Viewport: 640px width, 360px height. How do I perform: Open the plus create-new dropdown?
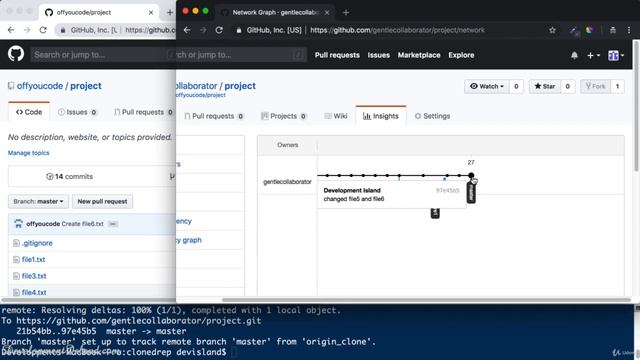point(593,55)
